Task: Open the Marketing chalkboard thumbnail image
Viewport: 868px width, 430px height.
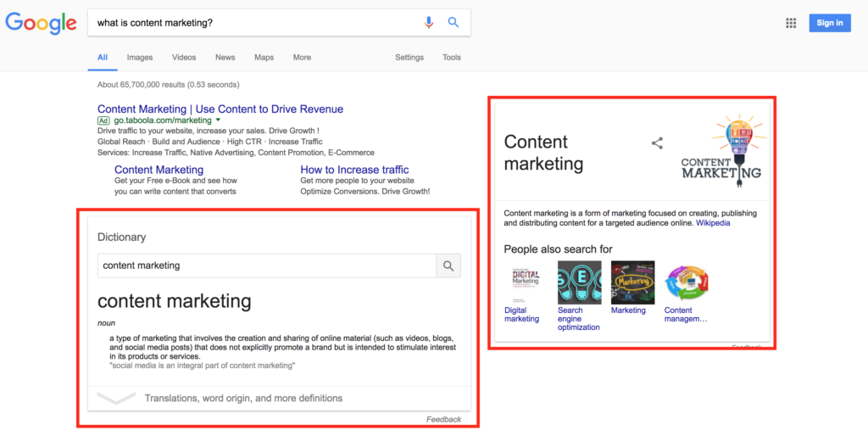Action: (632, 282)
